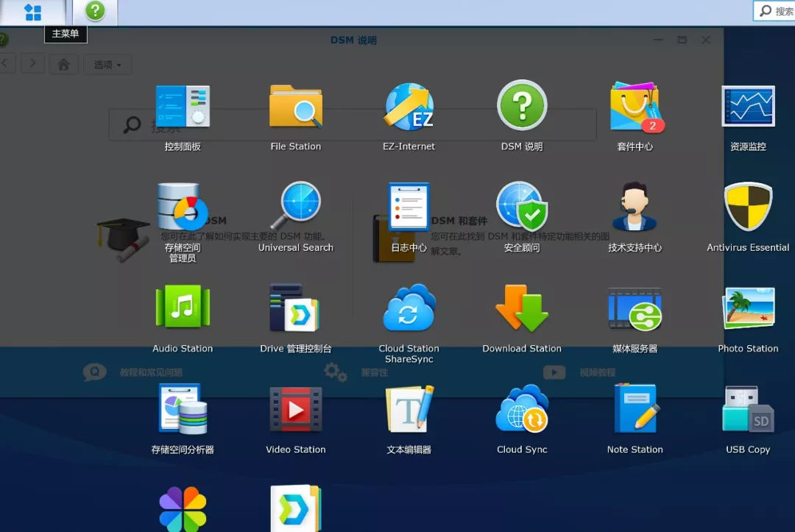Launch File Station
The image size is (795, 532).
(x=295, y=105)
